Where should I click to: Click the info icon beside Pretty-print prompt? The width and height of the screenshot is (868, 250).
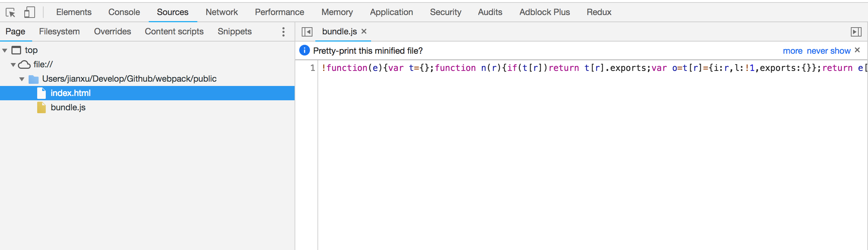coord(305,51)
